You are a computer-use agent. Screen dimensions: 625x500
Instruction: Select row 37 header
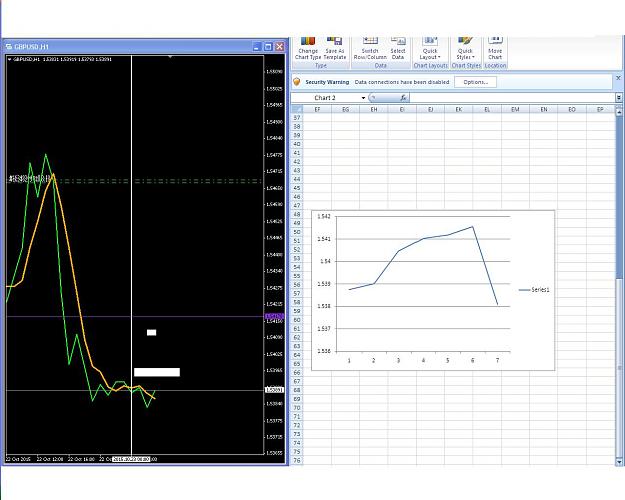pyautogui.click(x=297, y=118)
